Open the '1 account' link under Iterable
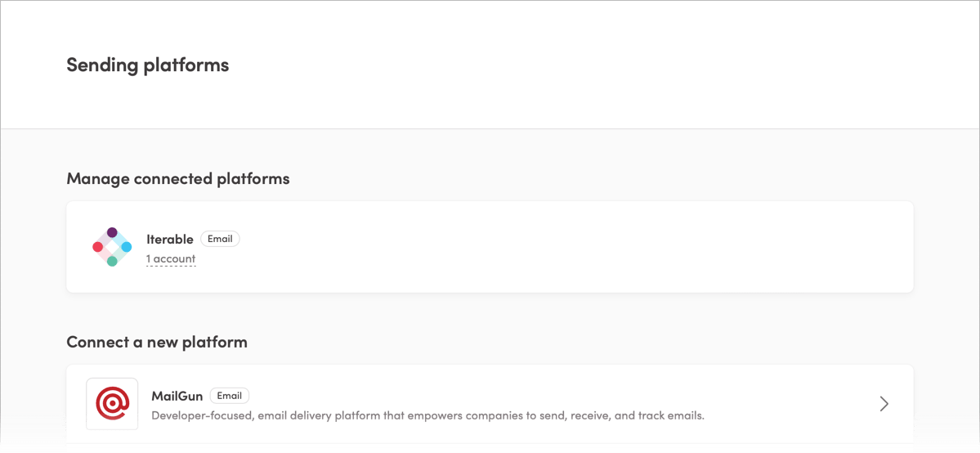Viewport: 980px width, 453px height. tap(171, 259)
